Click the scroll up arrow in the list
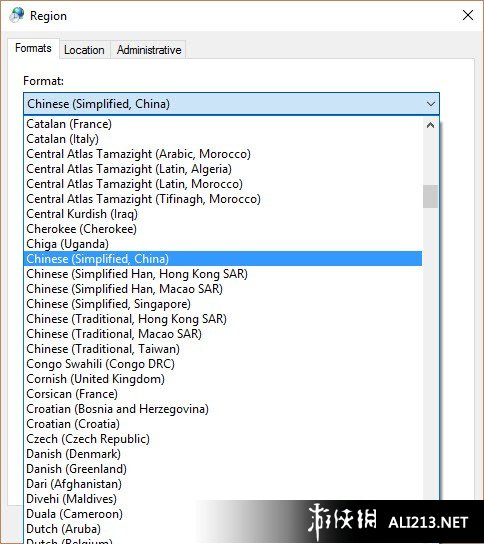 [430, 125]
